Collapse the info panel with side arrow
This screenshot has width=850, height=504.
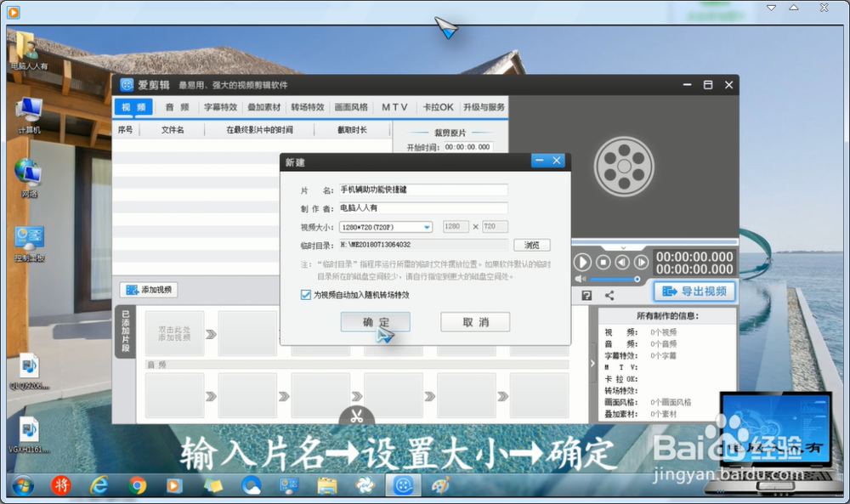coord(592,363)
